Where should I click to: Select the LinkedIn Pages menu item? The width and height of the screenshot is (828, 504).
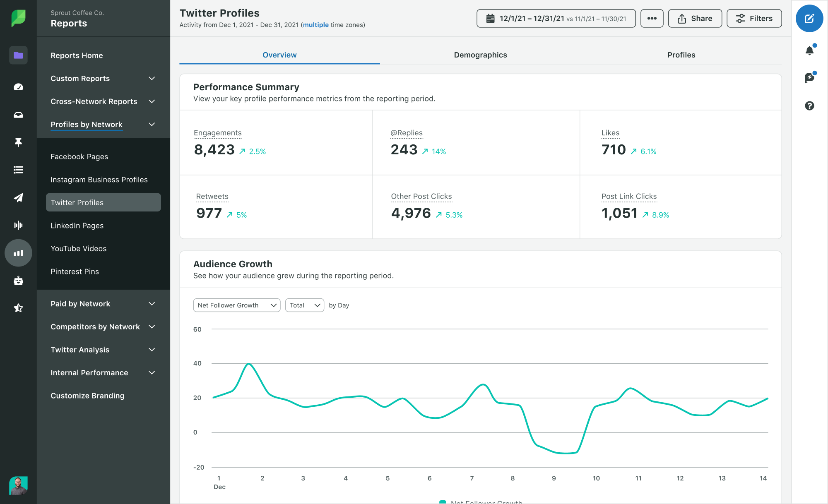pyautogui.click(x=77, y=225)
